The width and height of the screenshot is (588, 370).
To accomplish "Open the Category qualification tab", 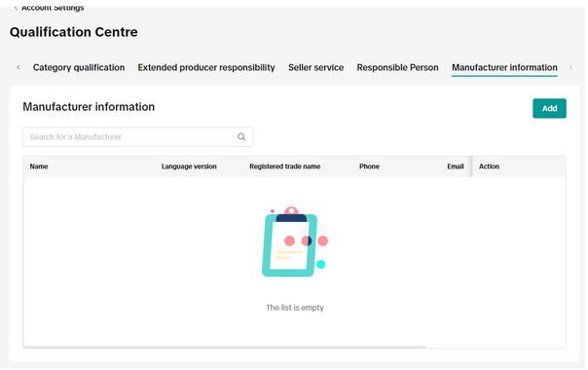I will tap(79, 67).
